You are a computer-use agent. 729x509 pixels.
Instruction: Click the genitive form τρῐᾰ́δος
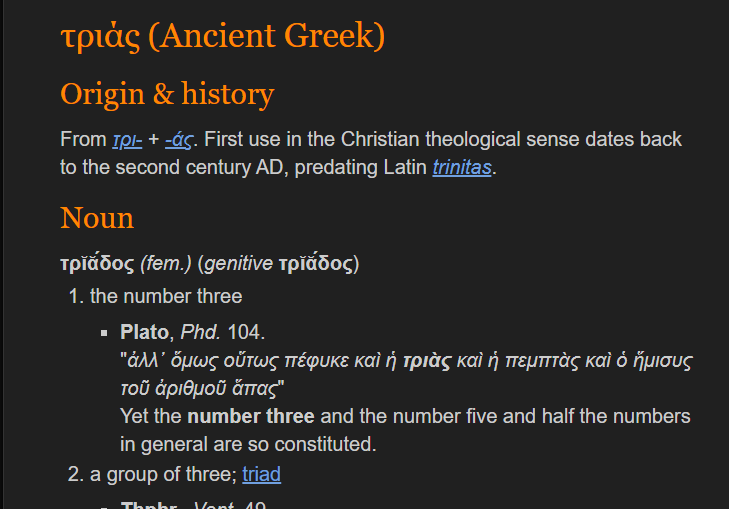(x=316, y=263)
